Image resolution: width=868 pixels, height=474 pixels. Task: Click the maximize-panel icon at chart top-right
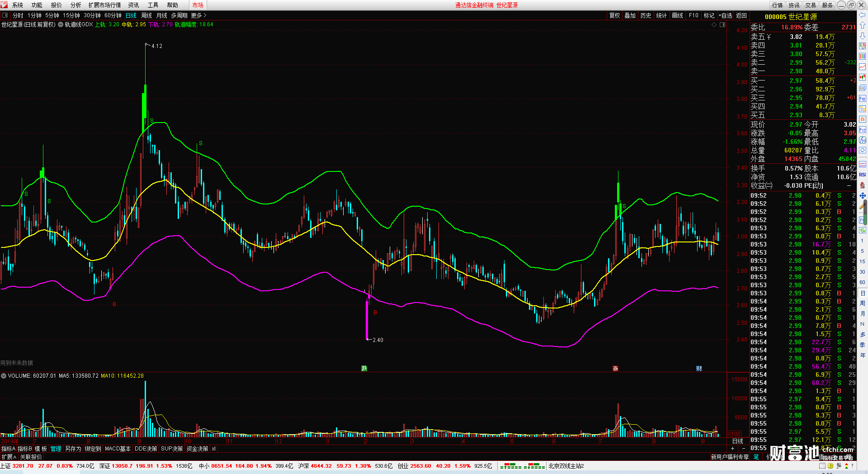click(x=722, y=24)
